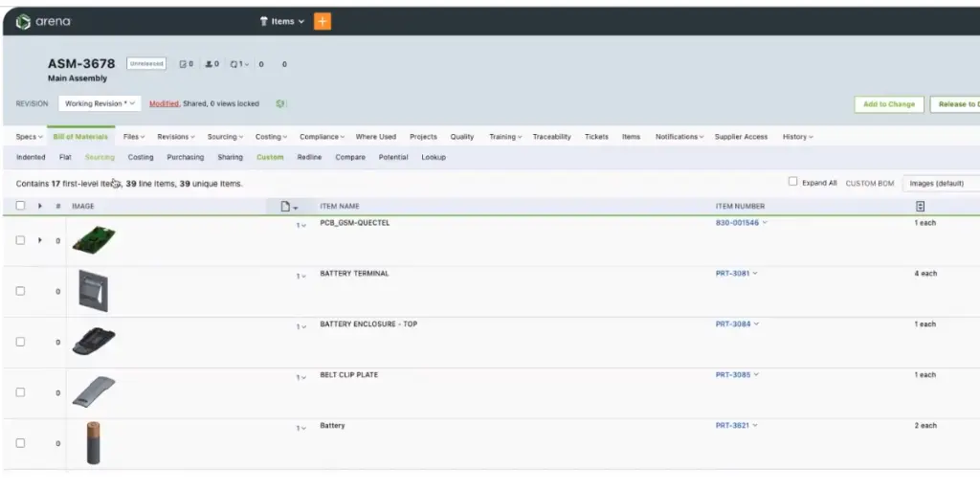This screenshot has width=980, height=490.
Task: Sort by the ITEM NAME column header
Action: (x=340, y=207)
